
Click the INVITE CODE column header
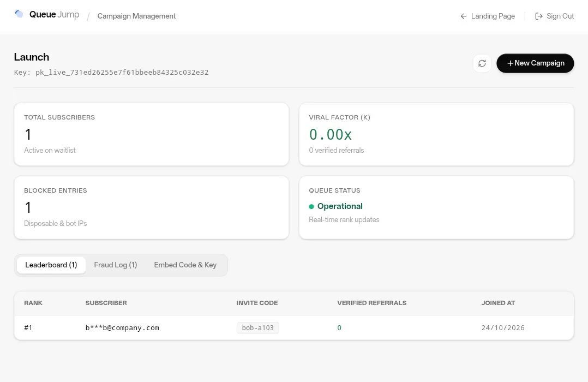257,303
